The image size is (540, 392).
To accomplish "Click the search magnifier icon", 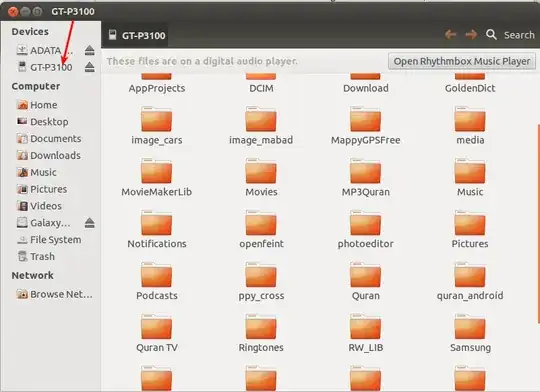I will pyautogui.click(x=491, y=34).
